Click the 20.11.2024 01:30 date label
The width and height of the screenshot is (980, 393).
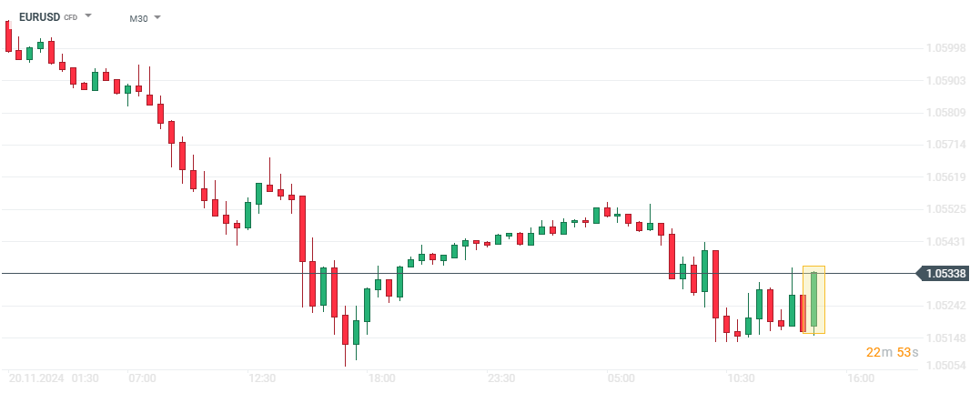point(54,378)
